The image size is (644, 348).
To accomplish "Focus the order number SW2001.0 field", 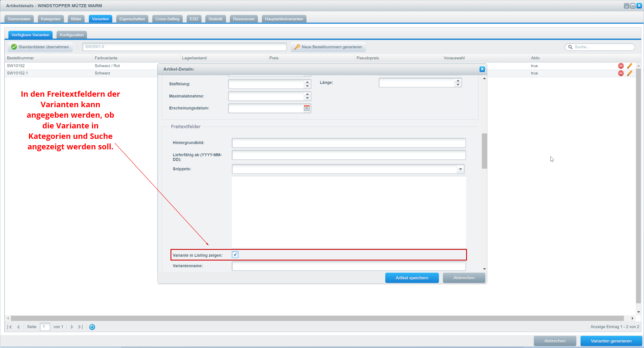I will tap(185, 47).
